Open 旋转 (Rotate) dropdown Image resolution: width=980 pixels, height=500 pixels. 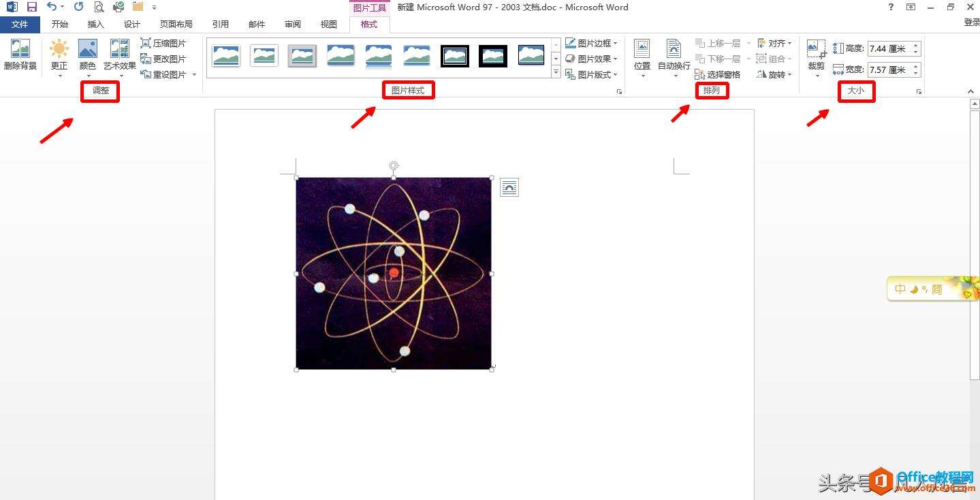click(x=774, y=74)
